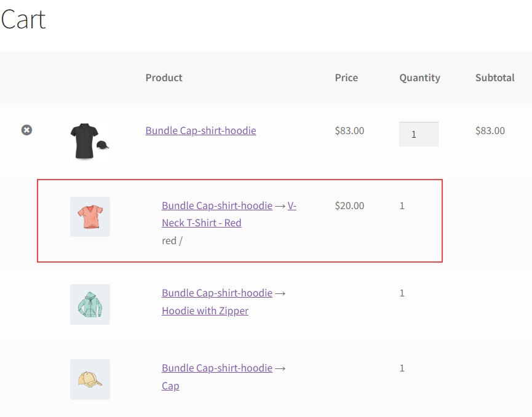Remove the Bundle Cap-shirt-hoodie item from cart
Screen dimensions: 532x417
pos(27,130)
